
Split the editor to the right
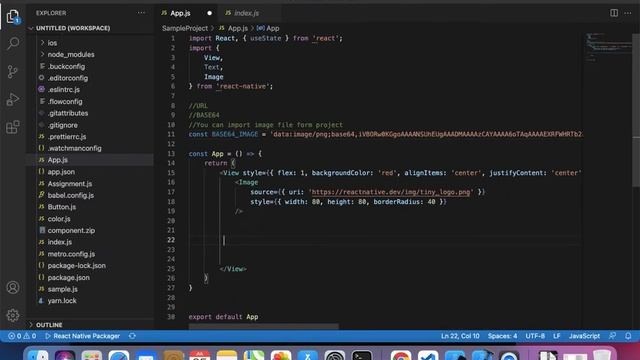click(614, 13)
